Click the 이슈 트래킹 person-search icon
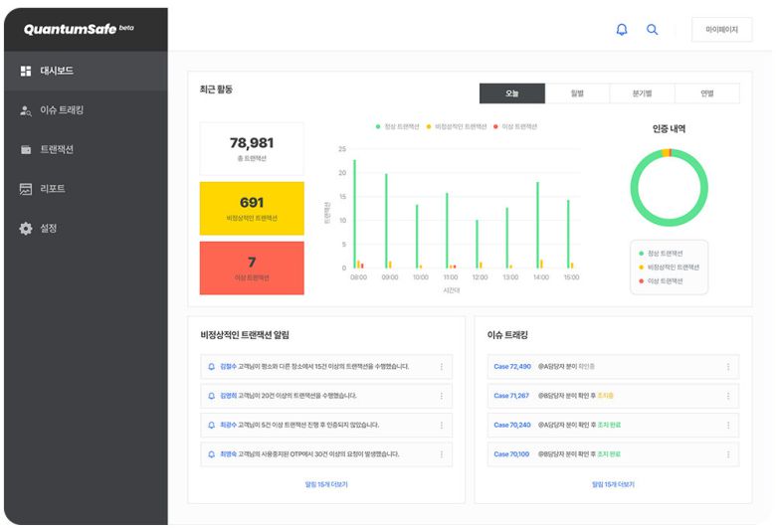Image resolution: width=776 pixels, height=532 pixels. pyautogui.click(x=26, y=110)
